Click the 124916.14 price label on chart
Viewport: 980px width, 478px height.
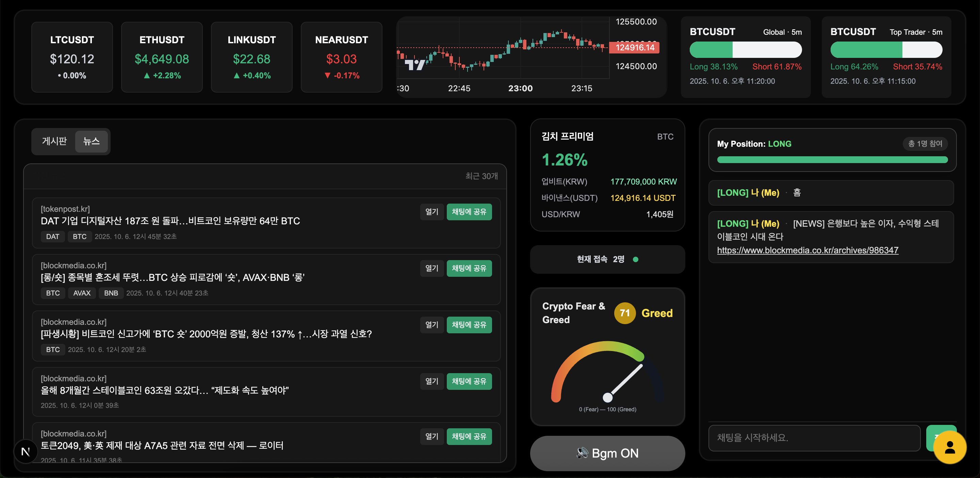(x=634, y=48)
